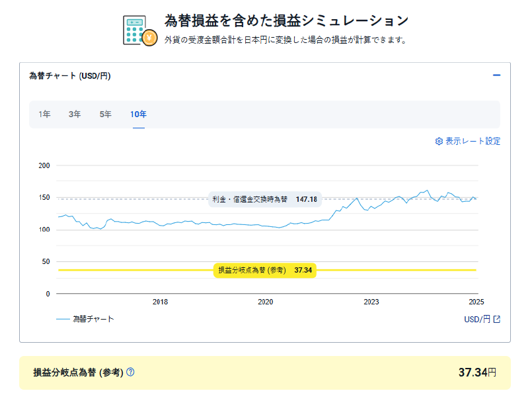Click the 37.34円 value in yellow box
This screenshot has width=532, height=399.
(x=477, y=373)
